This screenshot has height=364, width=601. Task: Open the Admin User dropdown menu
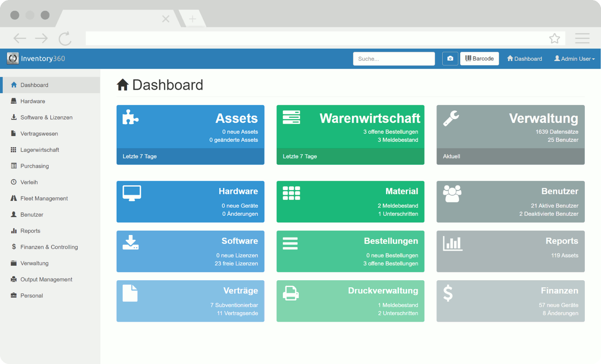coord(574,59)
